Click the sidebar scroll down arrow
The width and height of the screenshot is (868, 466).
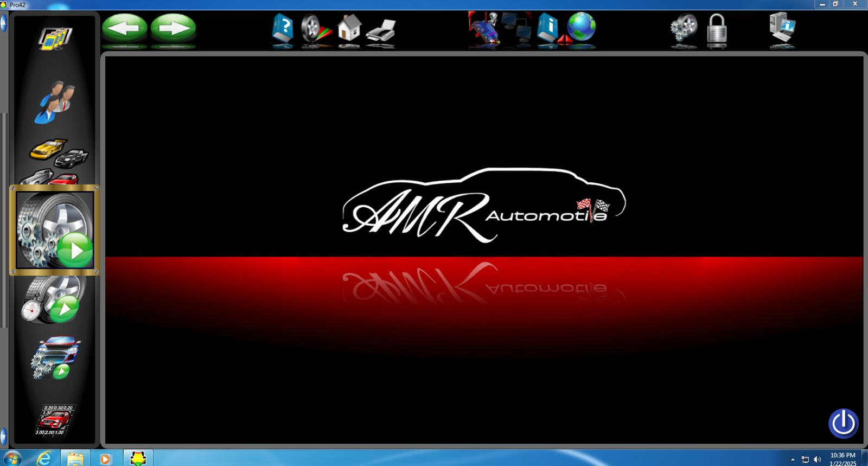pyautogui.click(x=4, y=436)
